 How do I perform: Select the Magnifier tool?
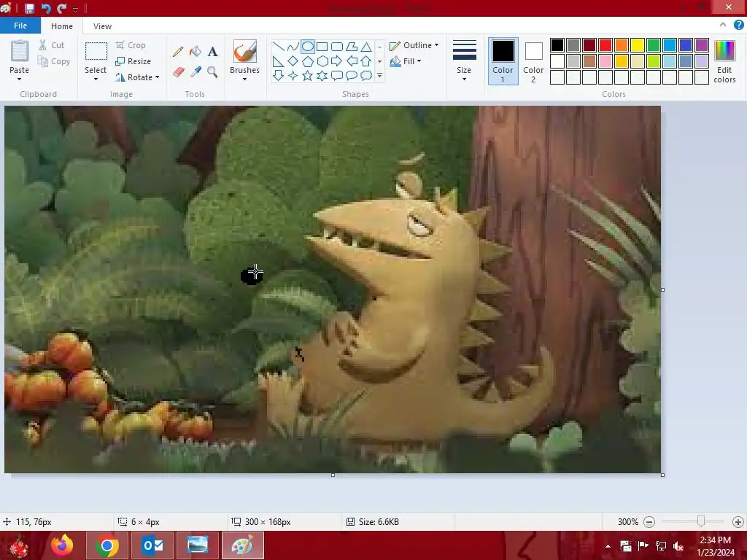[x=212, y=72]
